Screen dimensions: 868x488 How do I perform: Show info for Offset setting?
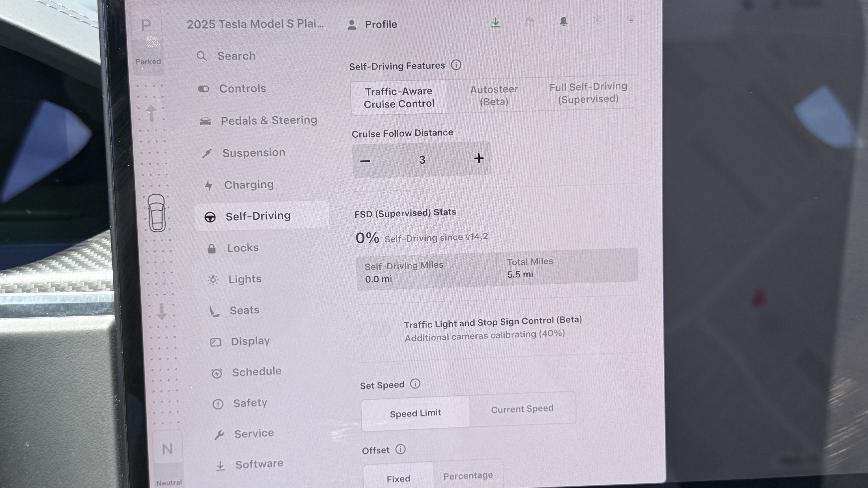400,449
